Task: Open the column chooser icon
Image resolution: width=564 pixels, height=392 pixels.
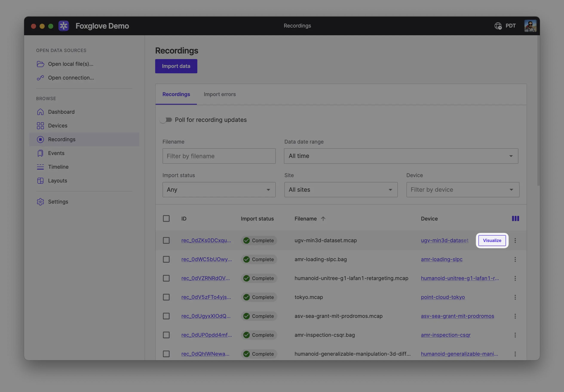Action: click(515, 219)
